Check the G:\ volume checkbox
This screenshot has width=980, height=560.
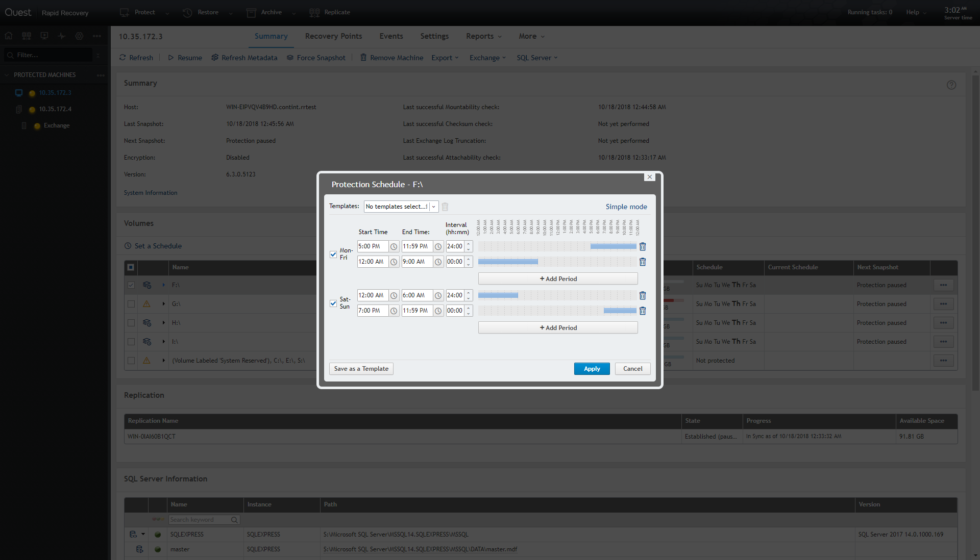131,304
